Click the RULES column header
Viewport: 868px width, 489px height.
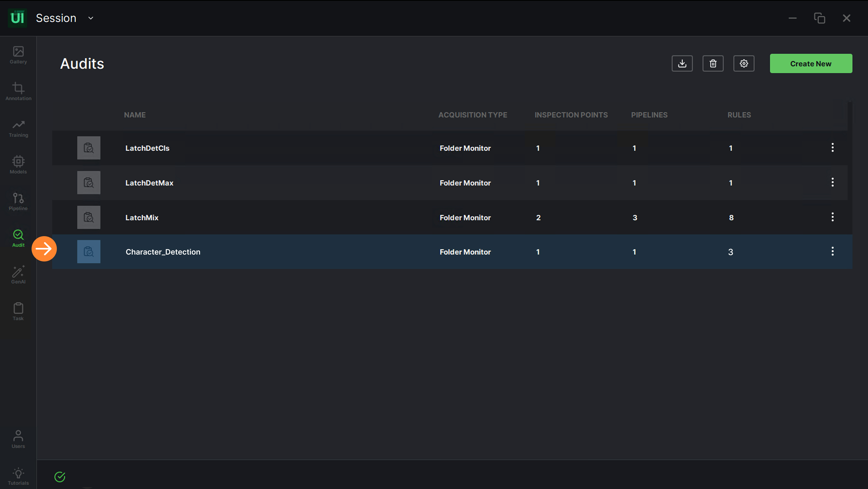(739, 115)
